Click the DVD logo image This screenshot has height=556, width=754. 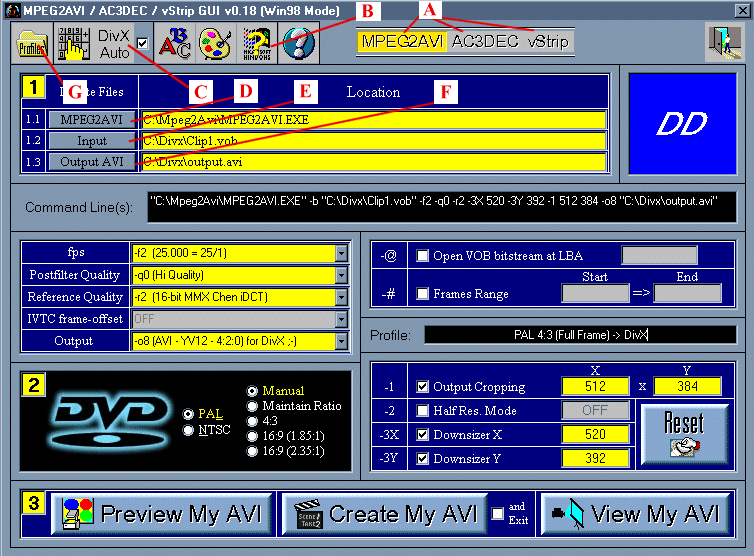click(x=111, y=421)
